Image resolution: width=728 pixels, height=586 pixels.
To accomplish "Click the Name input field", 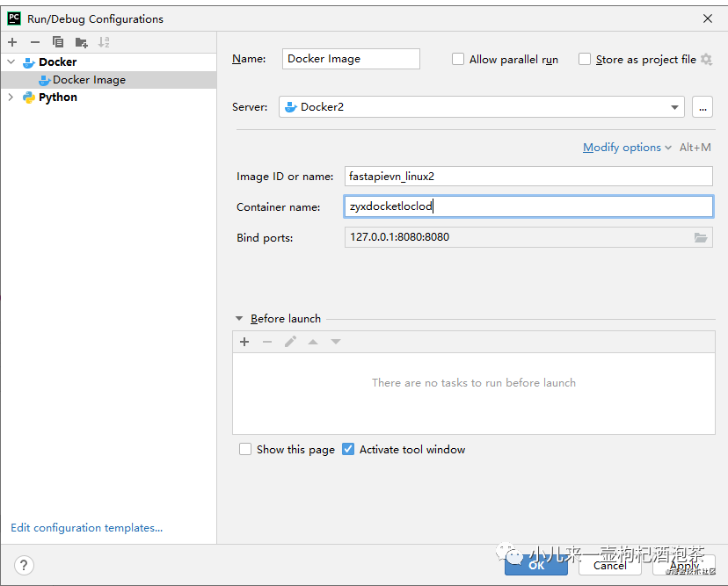I will (351, 59).
